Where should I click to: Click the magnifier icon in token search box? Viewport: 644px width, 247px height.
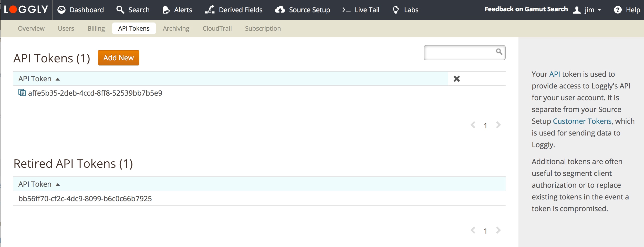[x=498, y=52]
